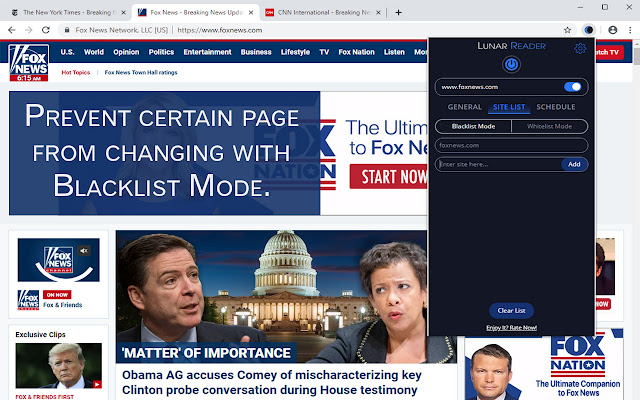Go back to previous page

tap(12, 30)
